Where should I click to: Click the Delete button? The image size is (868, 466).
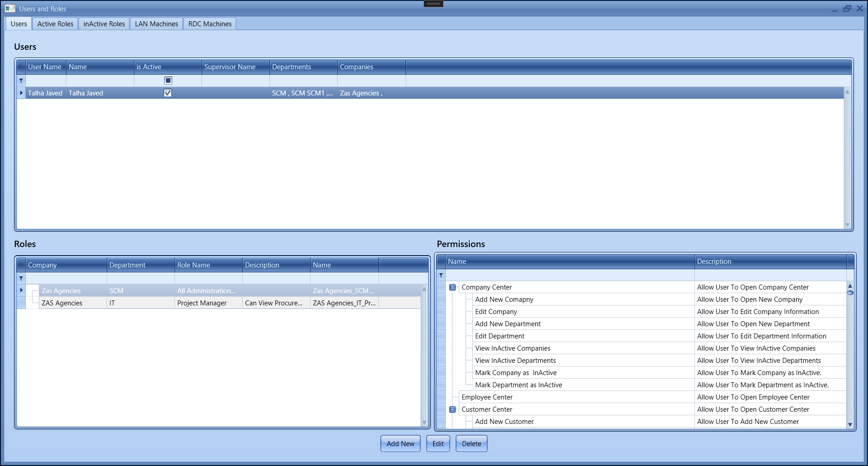(x=472, y=444)
